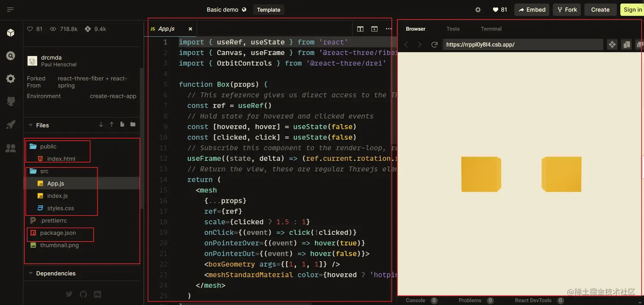This screenshot has width=644, height=305.
Task: Click the upload arrow in the Files header
Action: pyautogui.click(x=112, y=125)
